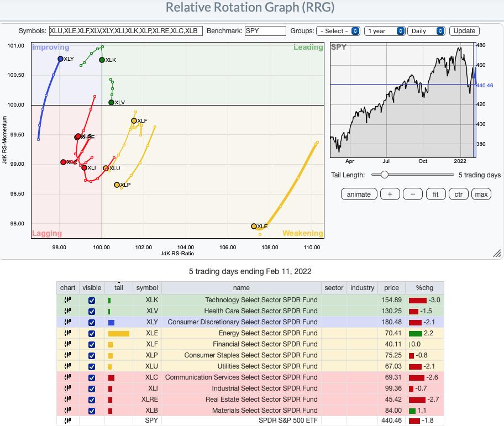Screen dimensions: 504x426
Task: Uncheck visibility for Technology Select Sector fund
Action: pyautogui.click(x=92, y=300)
